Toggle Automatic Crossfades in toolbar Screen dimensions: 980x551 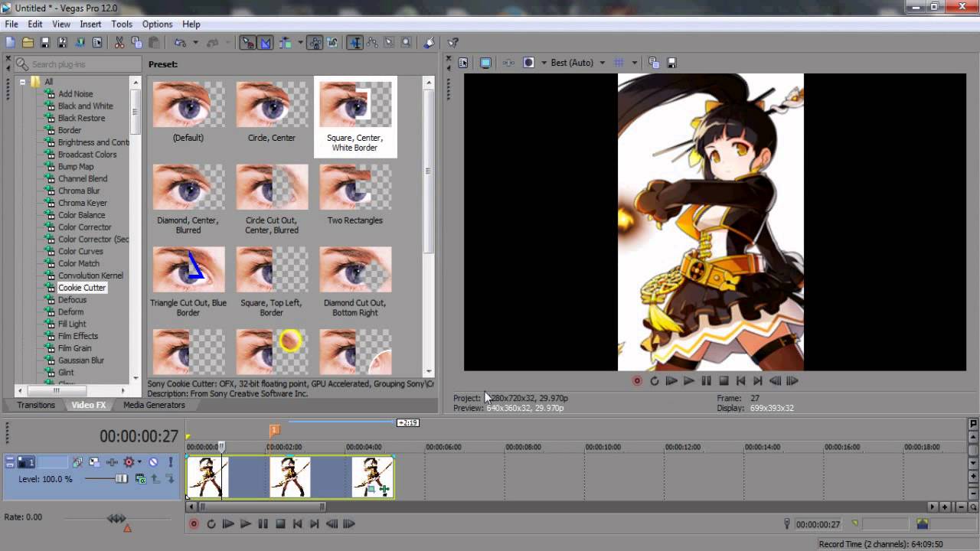(x=265, y=43)
